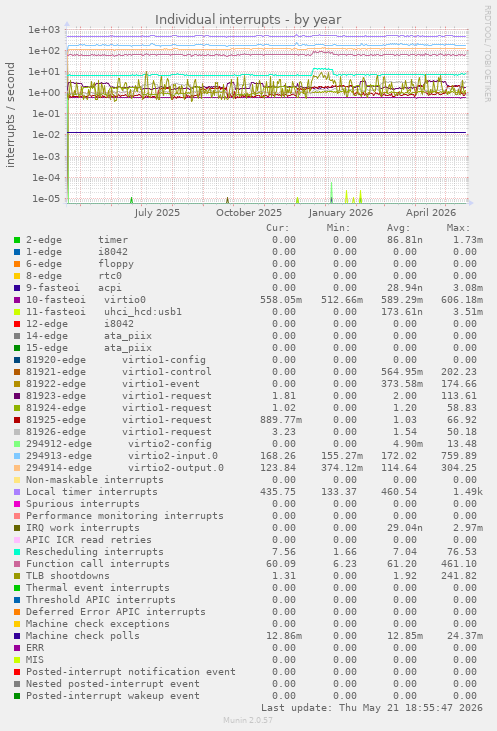Click the lavender Local timer interrupts swatch

pos(17,492)
